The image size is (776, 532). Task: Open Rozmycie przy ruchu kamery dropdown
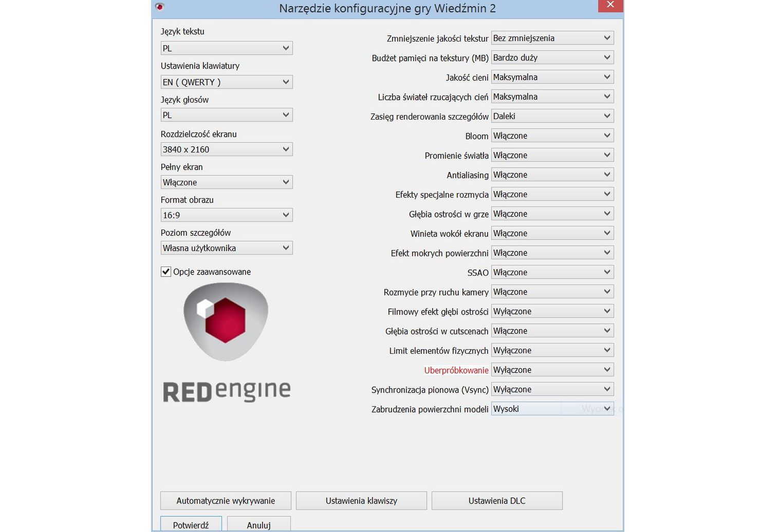point(552,292)
